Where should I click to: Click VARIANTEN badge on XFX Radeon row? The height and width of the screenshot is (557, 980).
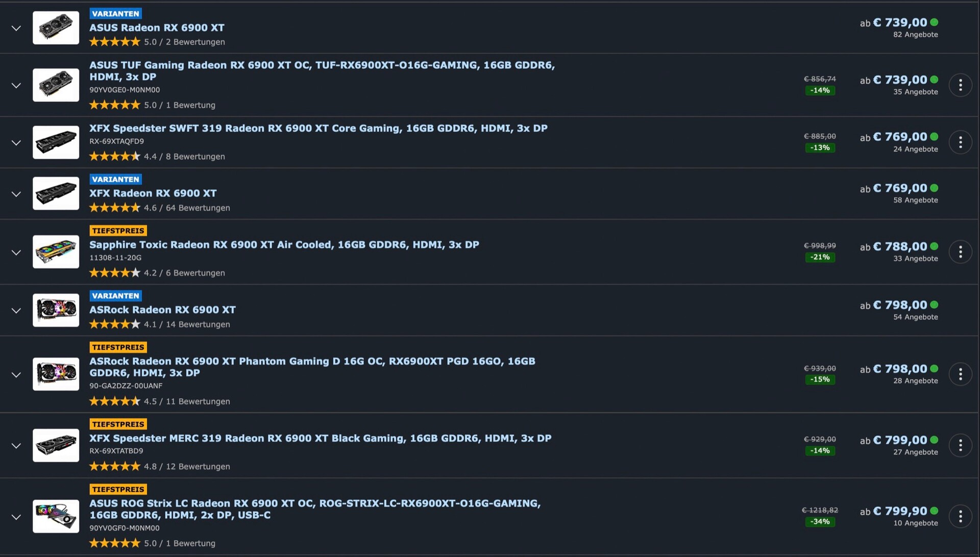116,180
